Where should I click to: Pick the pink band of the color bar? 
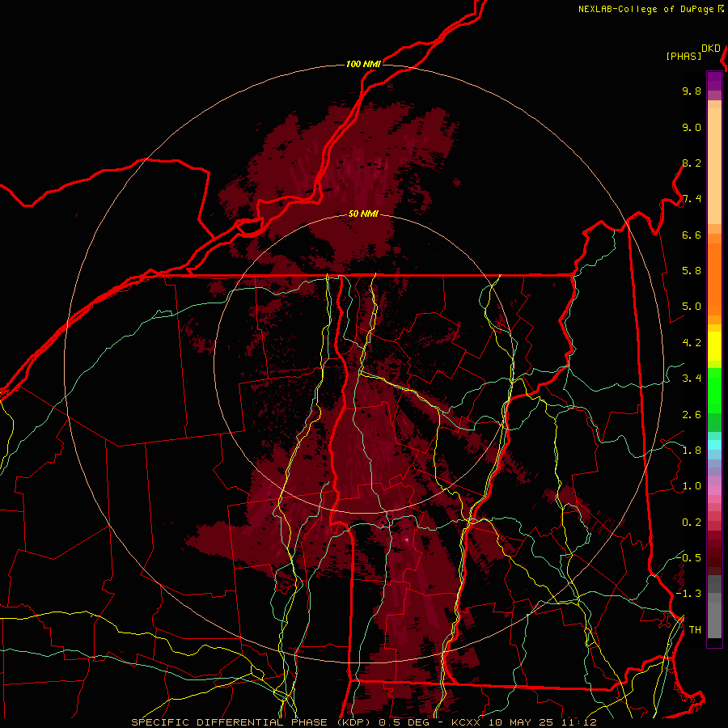[x=714, y=490]
